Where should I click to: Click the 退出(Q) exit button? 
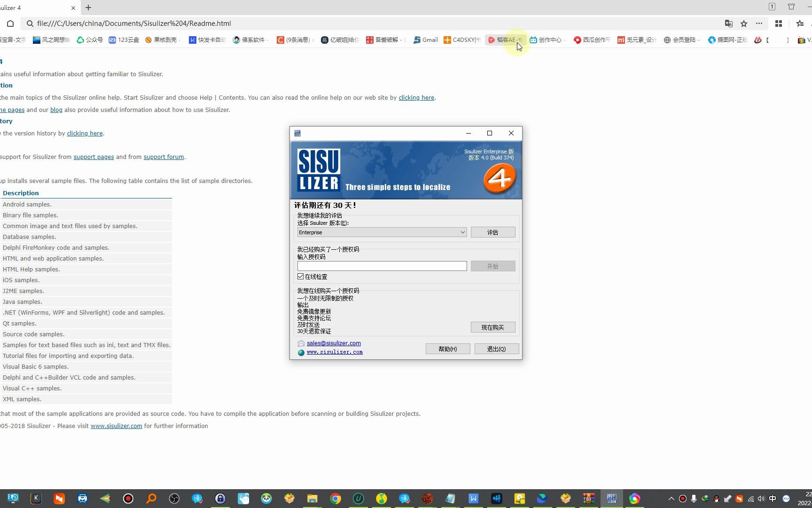click(496, 349)
